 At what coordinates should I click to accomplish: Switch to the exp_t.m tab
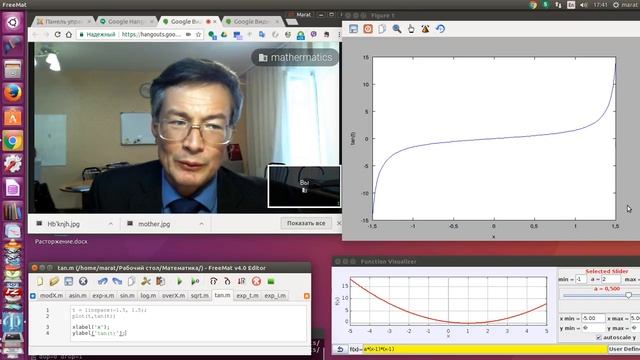tap(247, 296)
